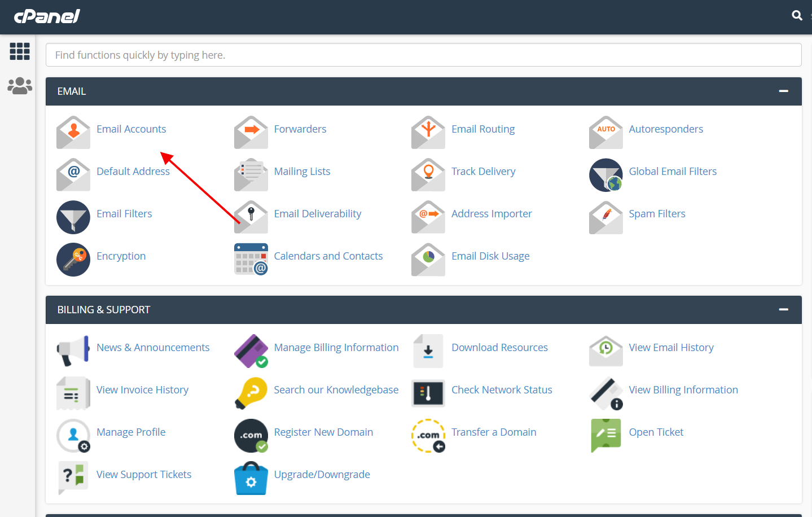
Task: Collapse the BILLING & SUPPORT section
Action: click(783, 309)
